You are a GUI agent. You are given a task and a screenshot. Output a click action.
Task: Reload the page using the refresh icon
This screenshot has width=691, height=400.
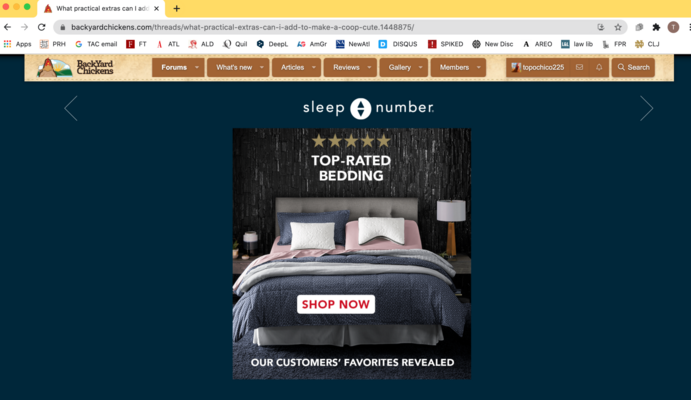(x=41, y=27)
